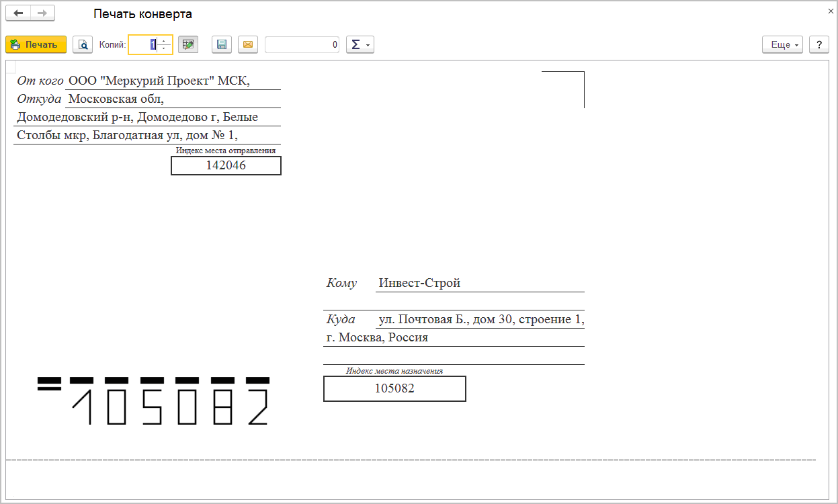Open the Еще menu
Image resolution: width=838 pixels, height=504 pixels.
(x=783, y=44)
